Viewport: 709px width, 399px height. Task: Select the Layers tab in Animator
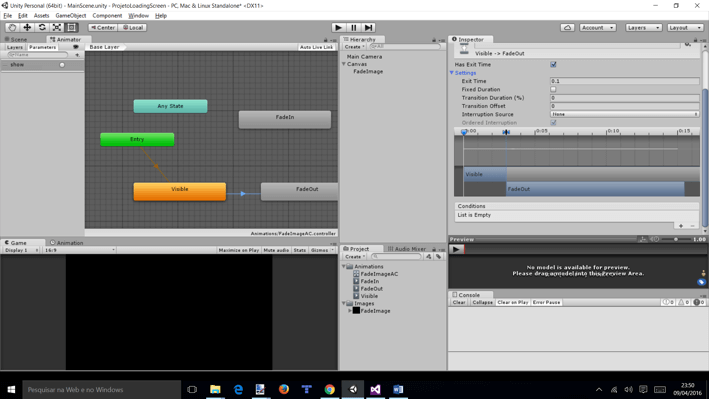click(x=14, y=47)
